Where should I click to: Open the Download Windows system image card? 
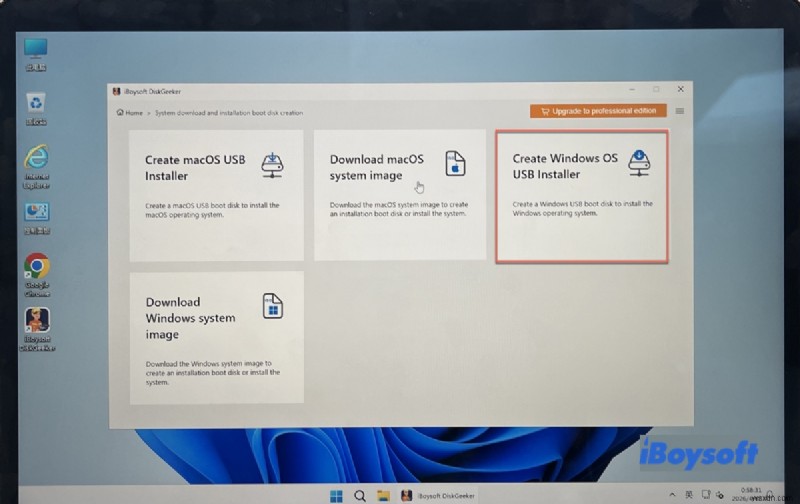(217, 338)
